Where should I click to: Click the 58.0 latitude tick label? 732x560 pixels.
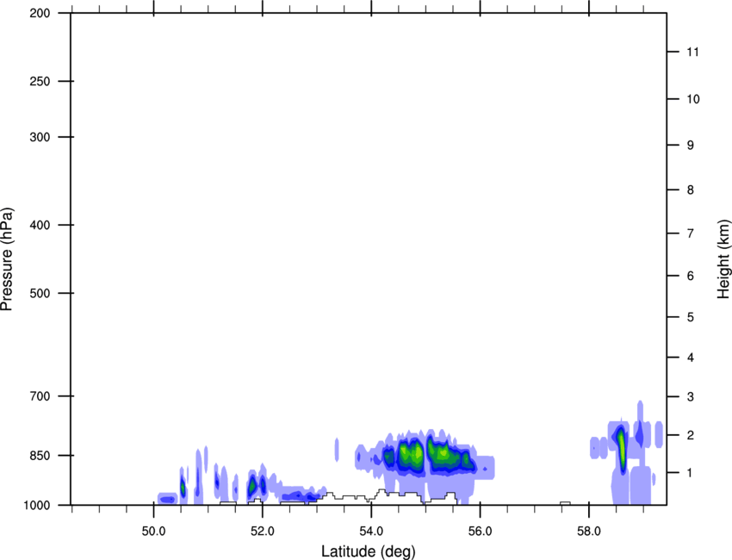[x=588, y=531]
